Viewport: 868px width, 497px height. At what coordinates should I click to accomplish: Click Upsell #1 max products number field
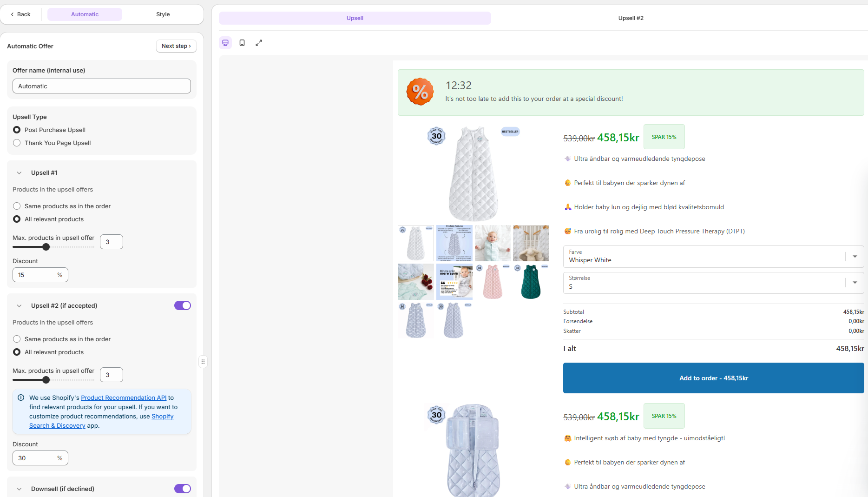coord(112,242)
